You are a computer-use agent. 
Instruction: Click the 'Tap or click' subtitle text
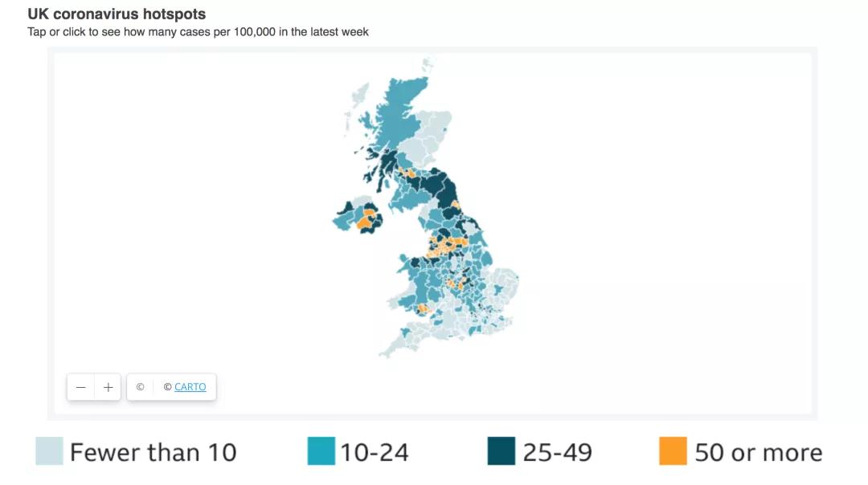pyautogui.click(x=198, y=32)
